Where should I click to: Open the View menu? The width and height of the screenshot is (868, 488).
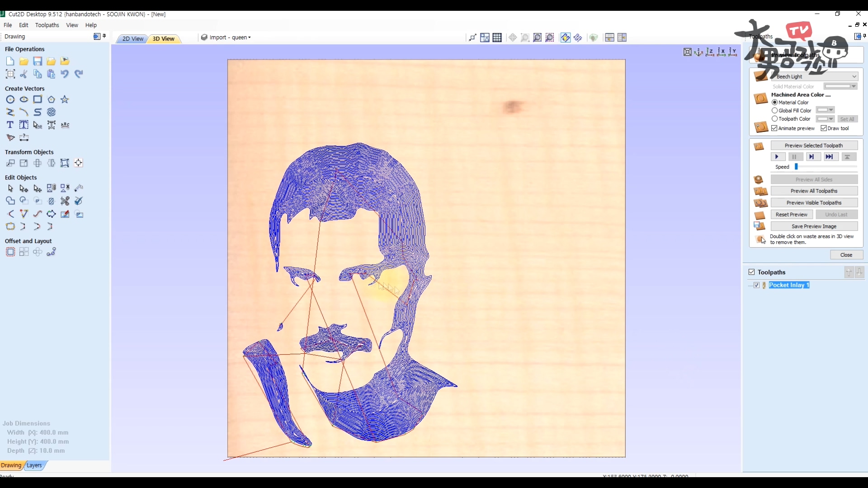[x=72, y=25]
